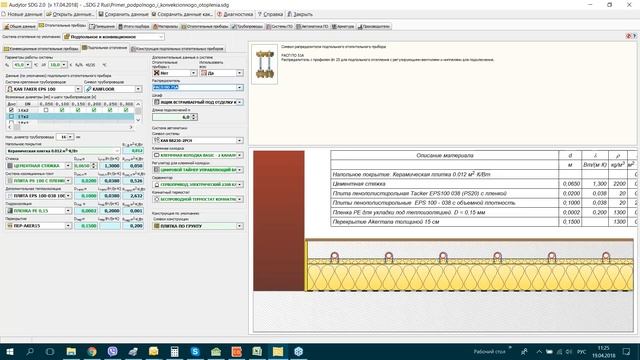Image resolution: width=640 pixels, height=360 pixels.
Task: Run Диагностика from the toolbar
Action: [235, 14]
